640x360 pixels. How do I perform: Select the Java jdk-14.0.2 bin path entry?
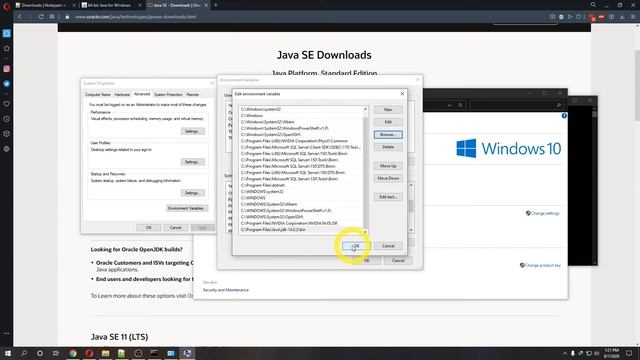(301, 230)
